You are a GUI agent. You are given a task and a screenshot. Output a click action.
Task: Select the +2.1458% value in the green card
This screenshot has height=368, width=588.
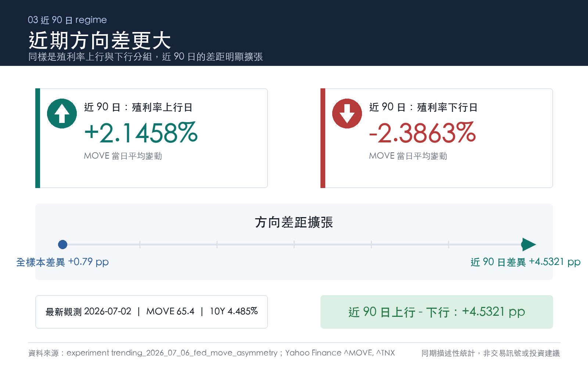[x=141, y=133]
